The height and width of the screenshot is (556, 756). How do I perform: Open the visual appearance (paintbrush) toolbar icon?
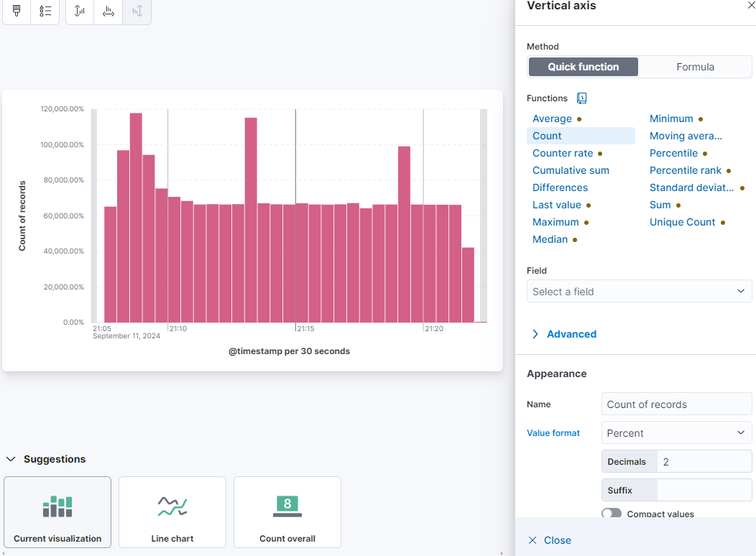pos(16,11)
